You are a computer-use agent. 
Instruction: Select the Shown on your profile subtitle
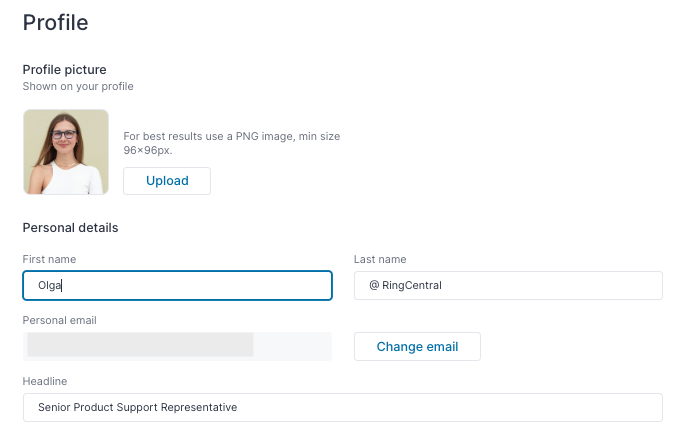(78, 86)
